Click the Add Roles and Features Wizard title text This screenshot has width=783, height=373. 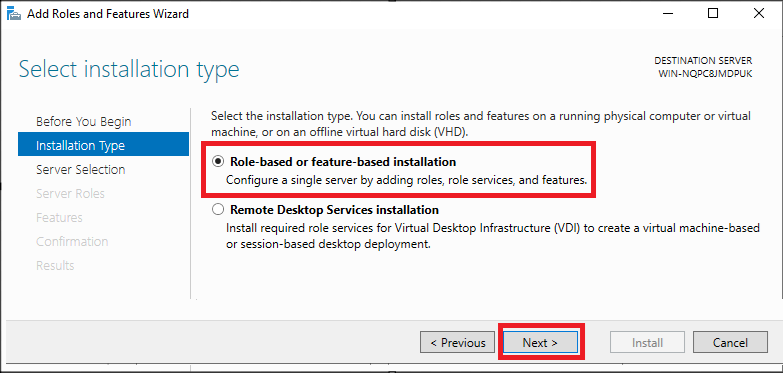point(108,13)
